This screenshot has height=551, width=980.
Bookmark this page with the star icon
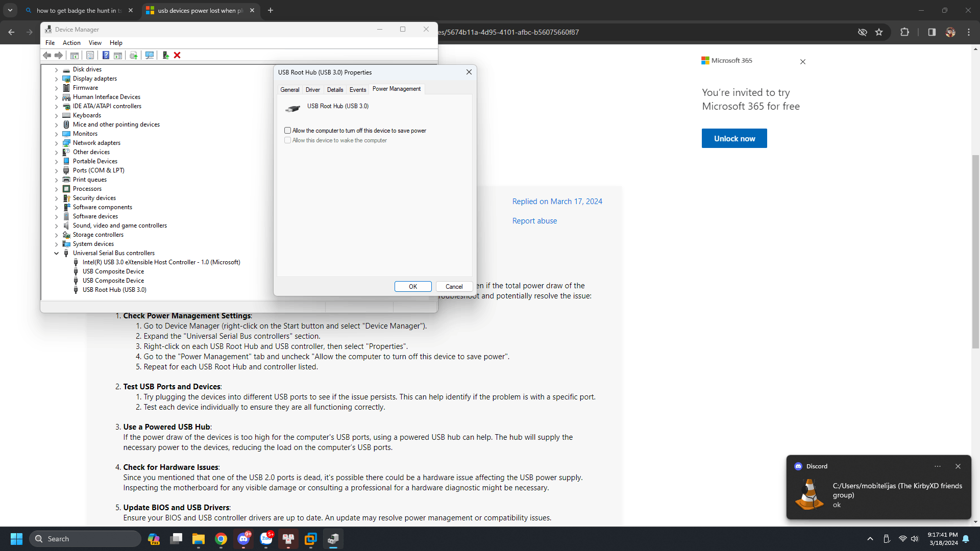pos(879,32)
